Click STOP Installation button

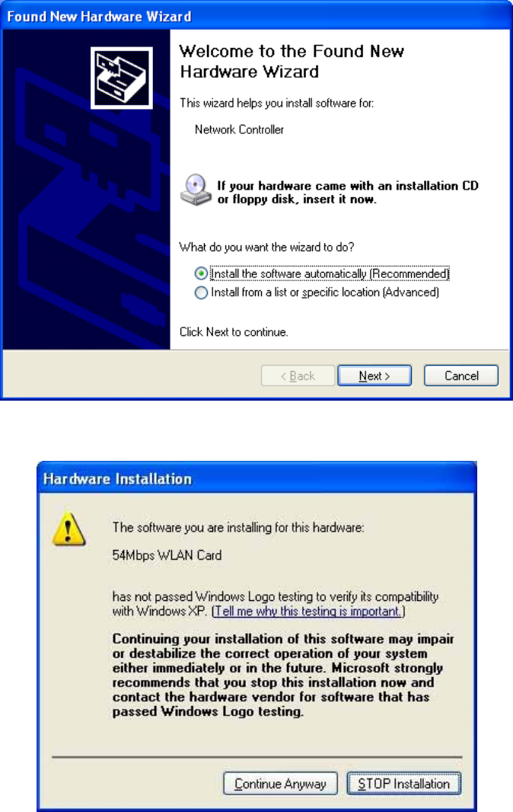(x=403, y=784)
